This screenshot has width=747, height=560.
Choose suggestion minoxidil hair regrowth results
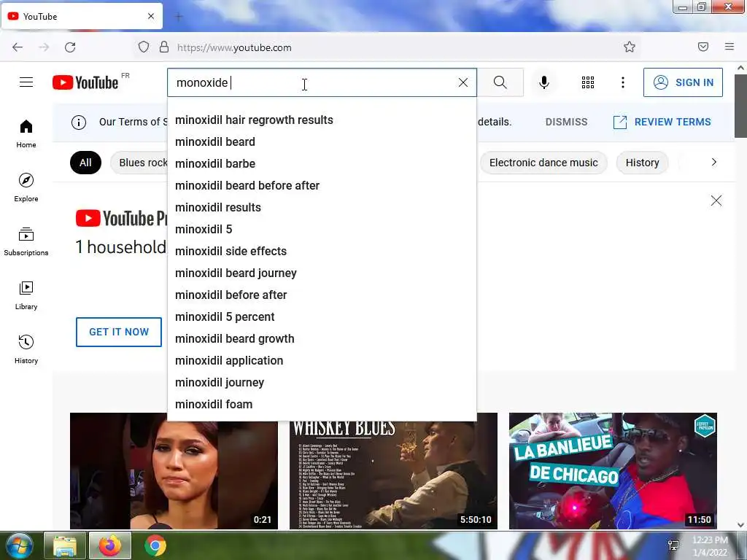pyautogui.click(x=322, y=120)
